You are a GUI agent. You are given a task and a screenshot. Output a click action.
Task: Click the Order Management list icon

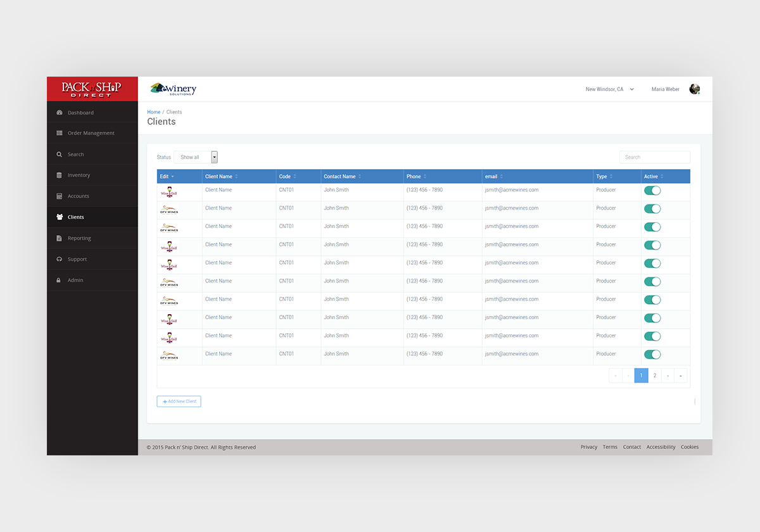point(60,134)
